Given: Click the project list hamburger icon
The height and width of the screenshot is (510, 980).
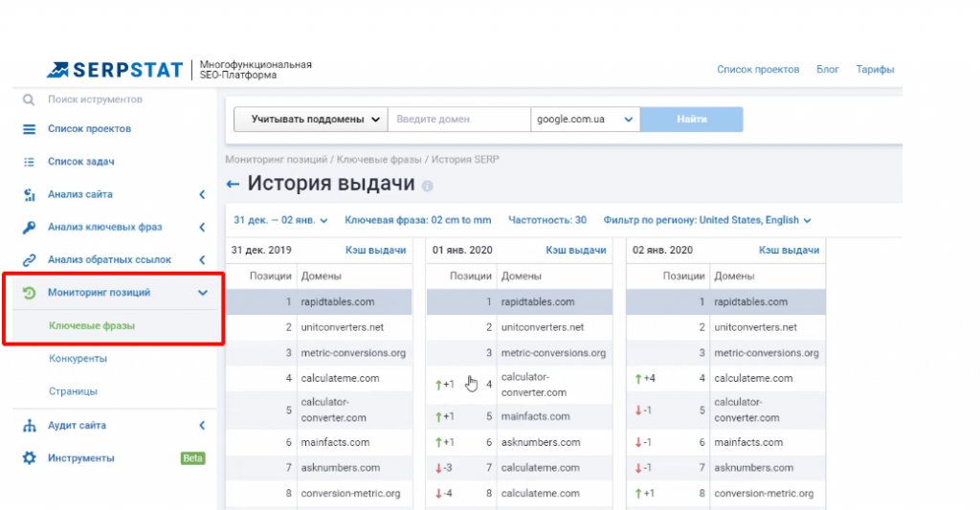Looking at the screenshot, I should (x=30, y=129).
